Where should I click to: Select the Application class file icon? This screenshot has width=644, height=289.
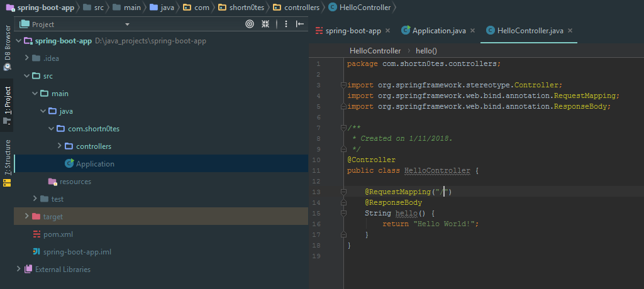[x=69, y=164]
